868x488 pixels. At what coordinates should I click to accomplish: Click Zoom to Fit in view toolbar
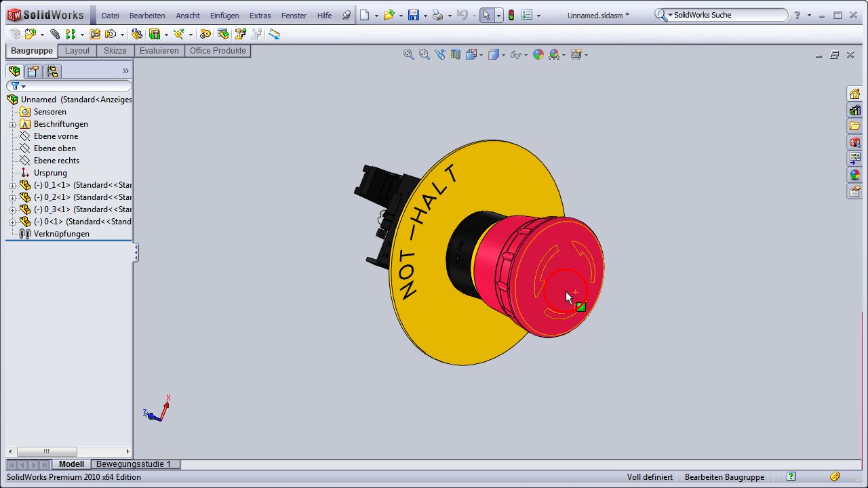tap(408, 54)
